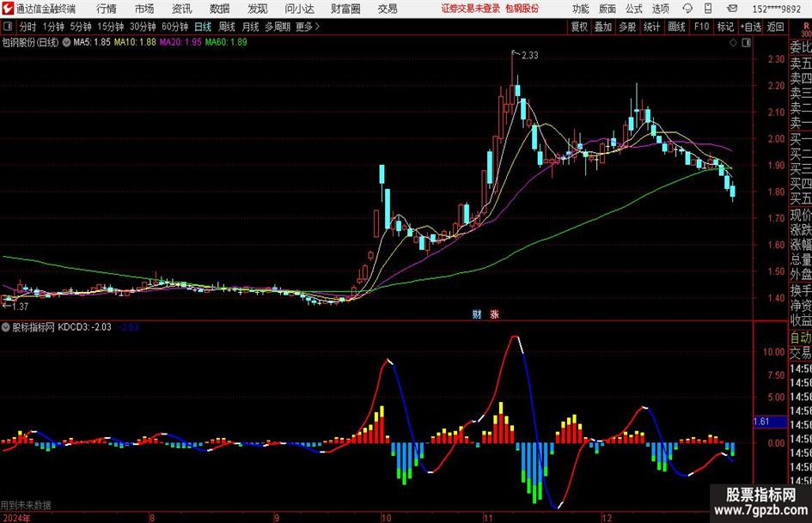Open the mail envelope icon
The image size is (812, 523).
tap(732, 9)
